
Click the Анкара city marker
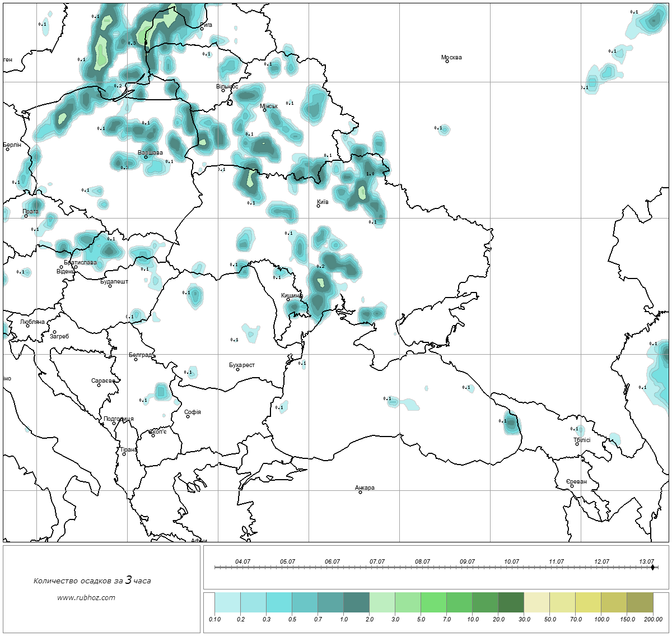coord(360,492)
